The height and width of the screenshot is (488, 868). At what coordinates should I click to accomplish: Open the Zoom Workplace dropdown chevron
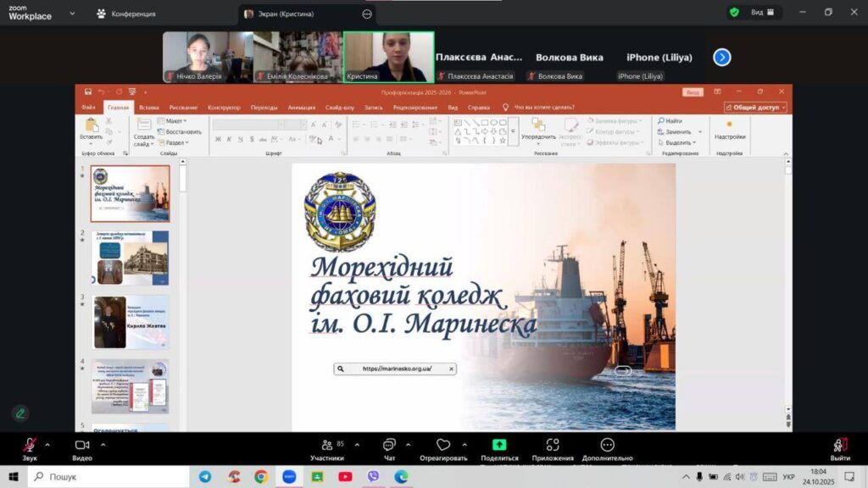[71, 14]
